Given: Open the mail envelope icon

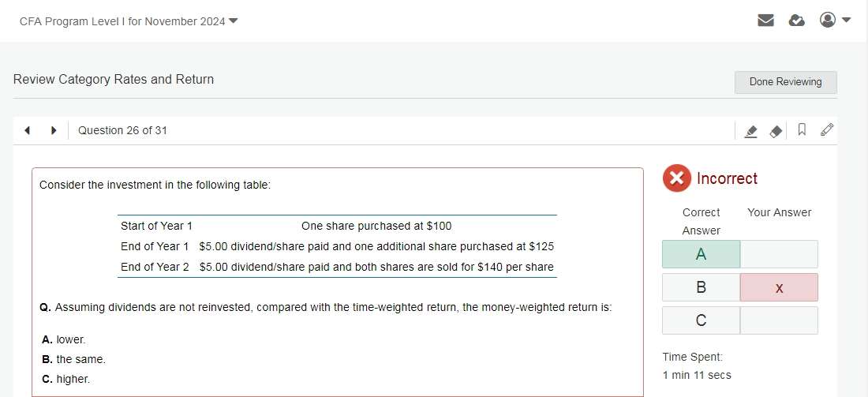Looking at the screenshot, I should [x=765, y=21].
